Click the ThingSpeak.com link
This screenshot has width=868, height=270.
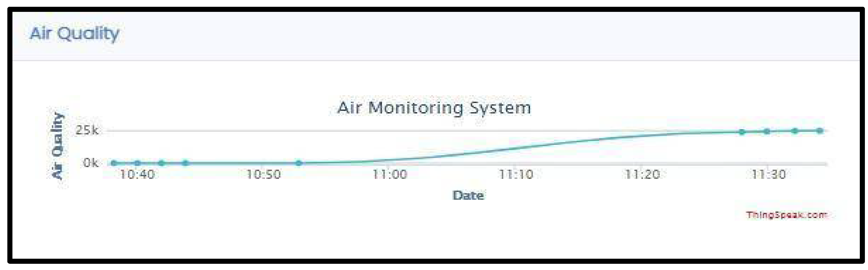click(x=786, y=215)
